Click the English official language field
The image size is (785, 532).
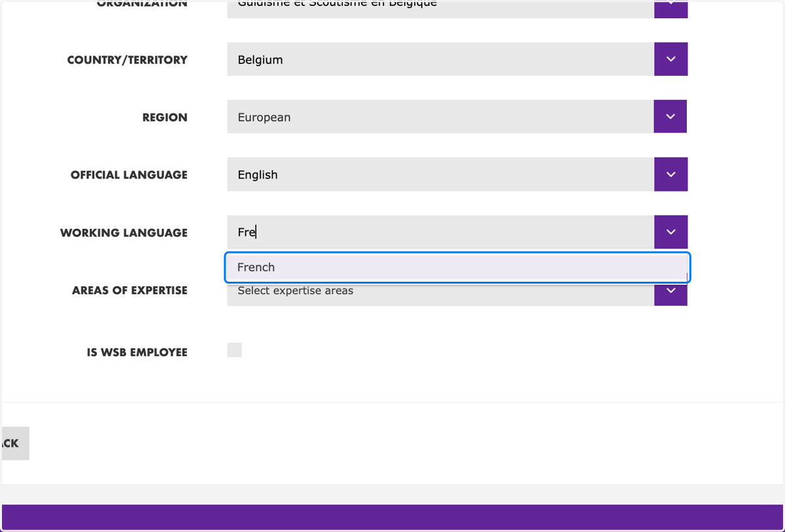(440, 175)
